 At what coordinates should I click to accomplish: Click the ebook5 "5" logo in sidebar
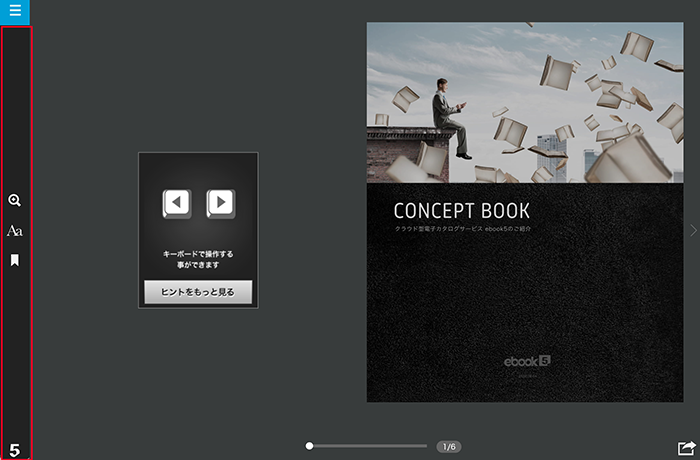point(15,449)
